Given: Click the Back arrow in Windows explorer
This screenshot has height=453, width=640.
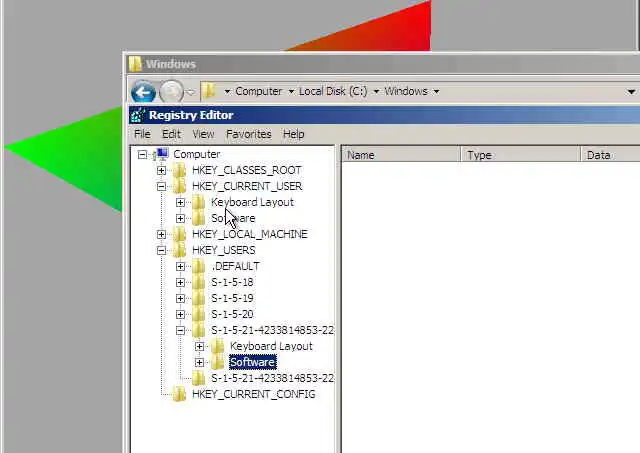Looking at the screenshot, I should (143, 92).
